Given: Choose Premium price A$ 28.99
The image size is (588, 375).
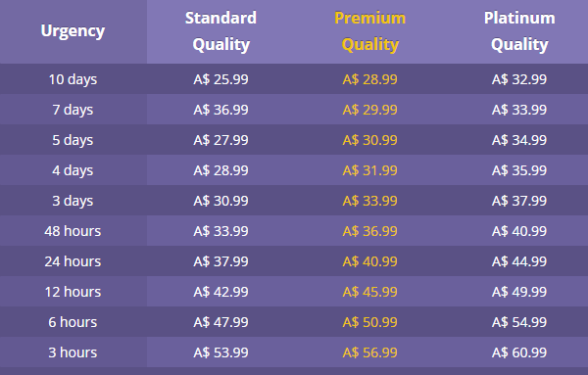Looking at the screenshot, I should pos(370,79).
